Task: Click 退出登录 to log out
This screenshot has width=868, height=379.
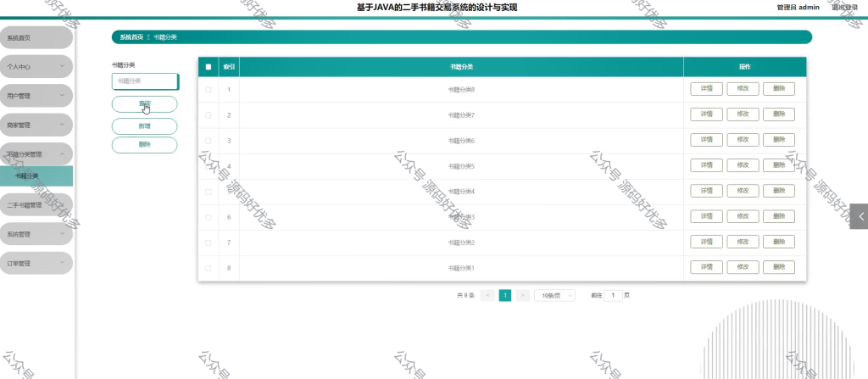Action: coord(844,7)
